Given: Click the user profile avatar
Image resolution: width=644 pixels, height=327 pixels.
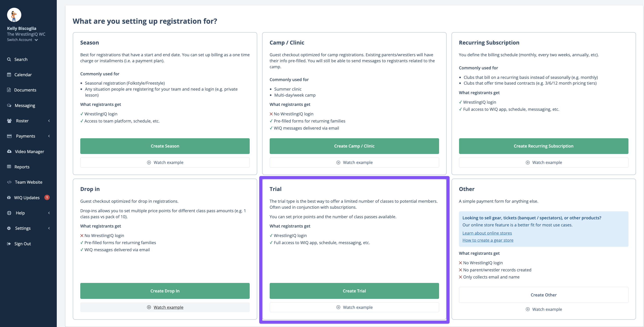Looking at the screenshot, I should tap(14, 15).
